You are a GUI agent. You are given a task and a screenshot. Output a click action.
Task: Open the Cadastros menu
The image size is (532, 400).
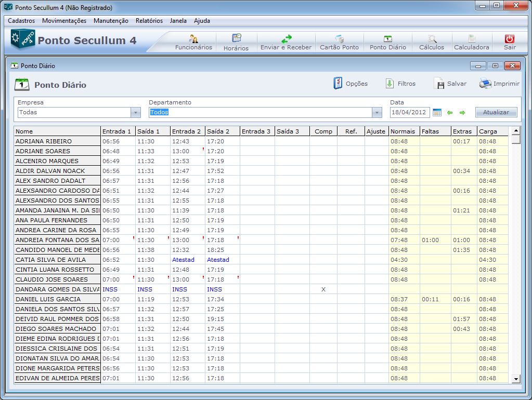21,21
